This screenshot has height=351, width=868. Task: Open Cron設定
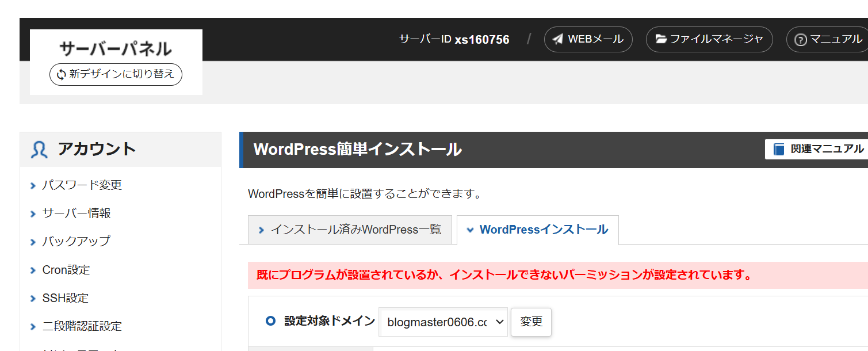tap(66, 270)
